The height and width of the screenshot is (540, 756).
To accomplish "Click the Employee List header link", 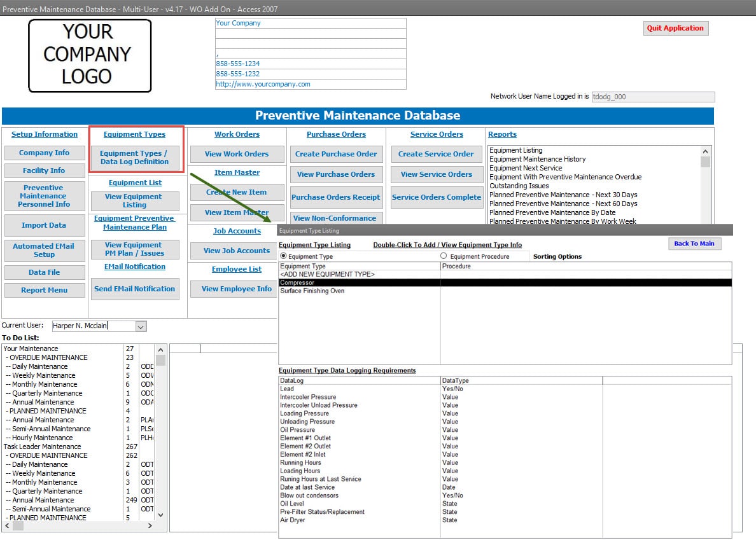I will (x=237, y=269).
